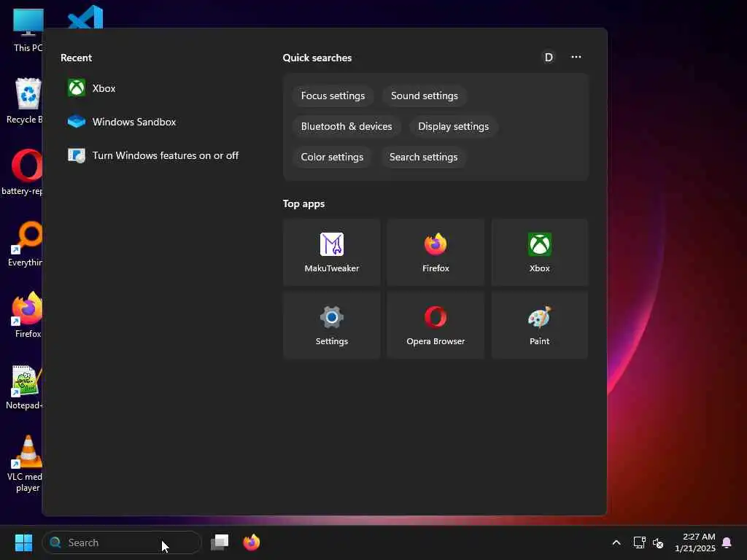The image size is (747, 560).
Task: Select Display settings quick search
Action: tap(454, 126)
